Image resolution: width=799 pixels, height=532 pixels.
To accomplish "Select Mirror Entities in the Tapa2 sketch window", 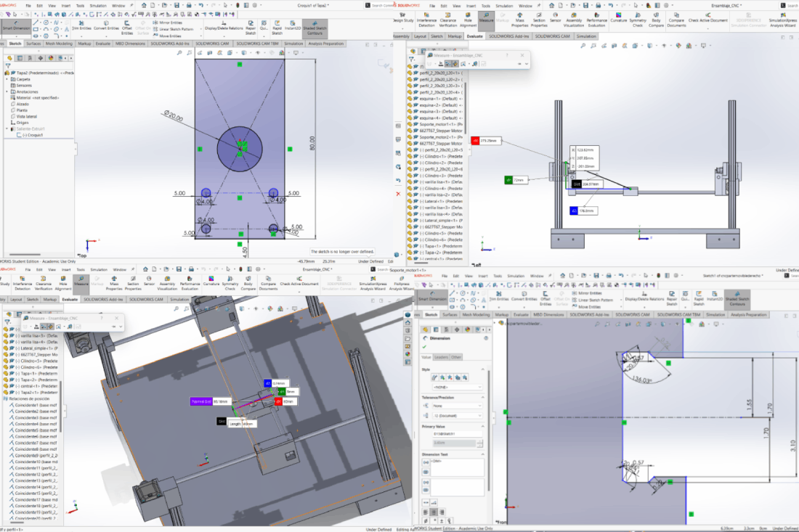I will 168,23.
